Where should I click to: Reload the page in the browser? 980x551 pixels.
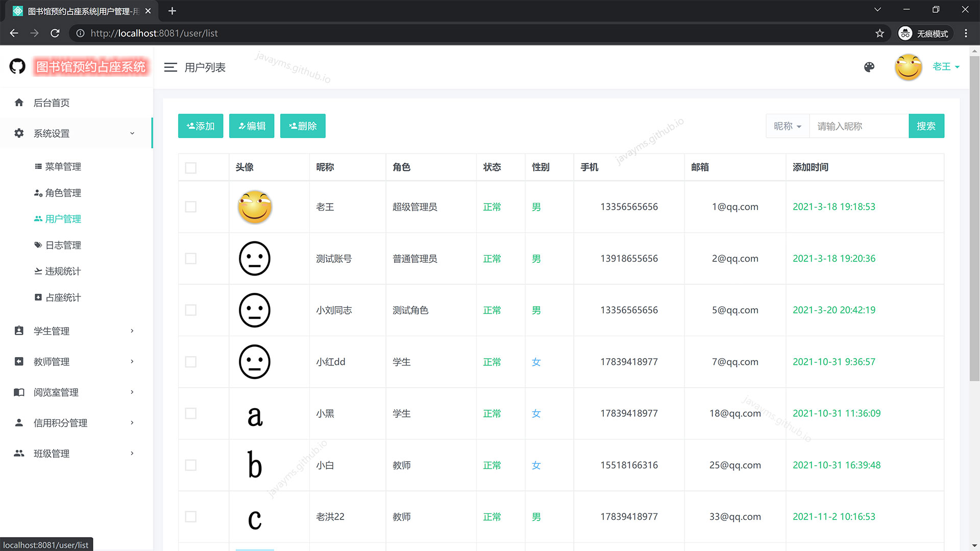[55, 33]
